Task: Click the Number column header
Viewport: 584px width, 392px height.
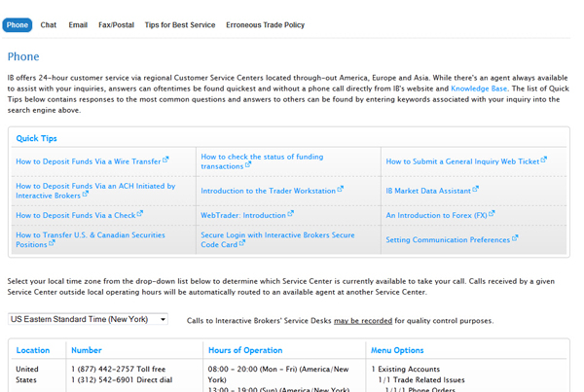Action: click(x=87, y=350)
